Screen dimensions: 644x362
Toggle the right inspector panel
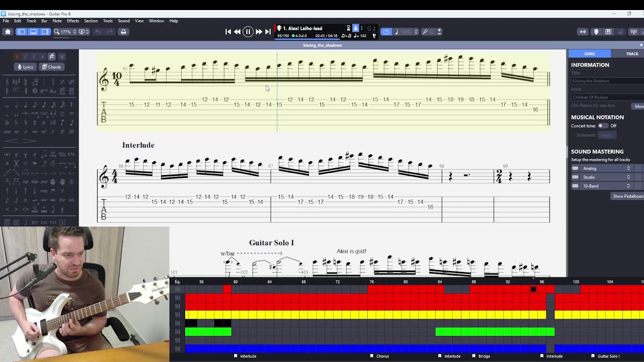[45, 32]
